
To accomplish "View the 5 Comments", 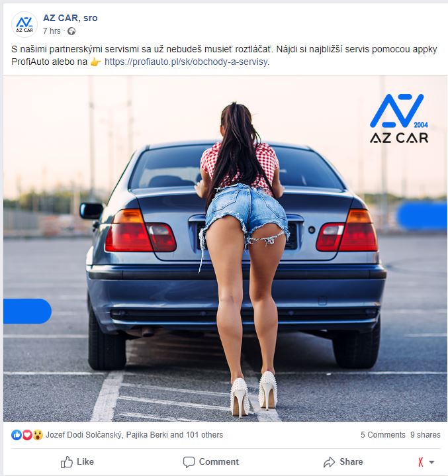I will (382, 435).
